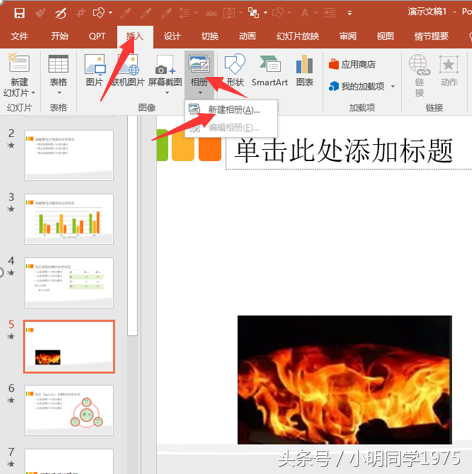Switch to the 开始 ribbon tab
Viewport: 472px width, 474px height.
(x=60, y=36)
